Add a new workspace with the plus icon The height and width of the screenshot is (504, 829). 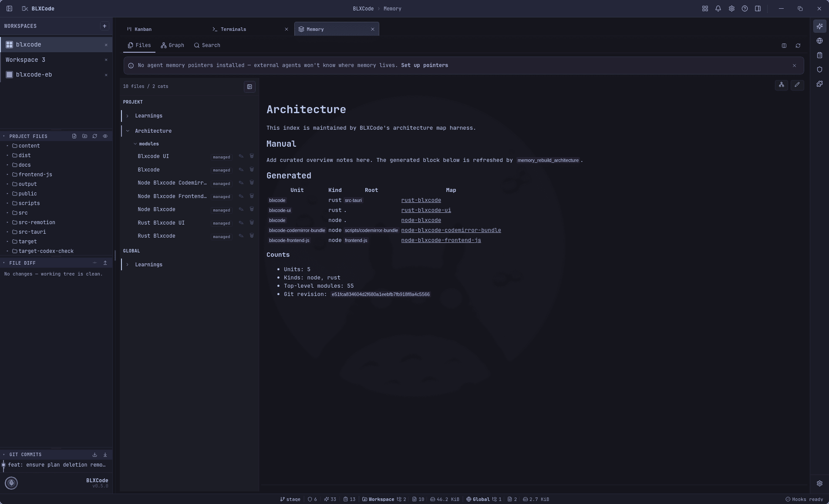coord(104,26)
